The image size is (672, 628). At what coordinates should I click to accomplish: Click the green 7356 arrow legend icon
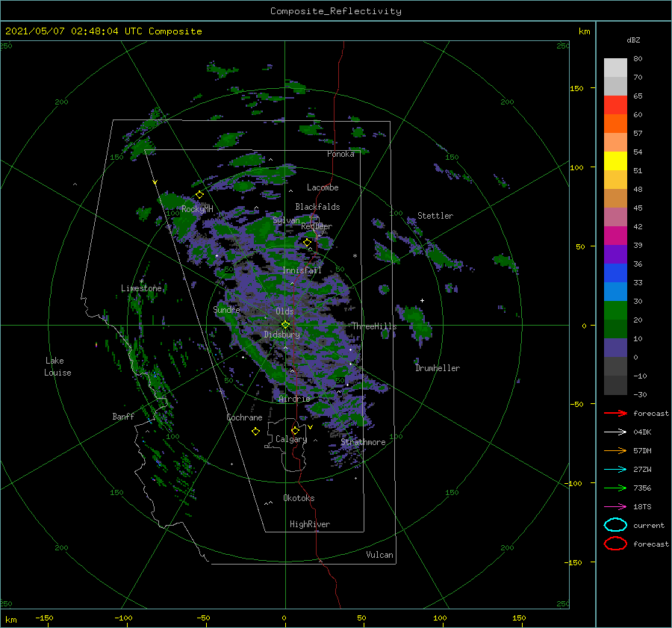click(615, 488)
